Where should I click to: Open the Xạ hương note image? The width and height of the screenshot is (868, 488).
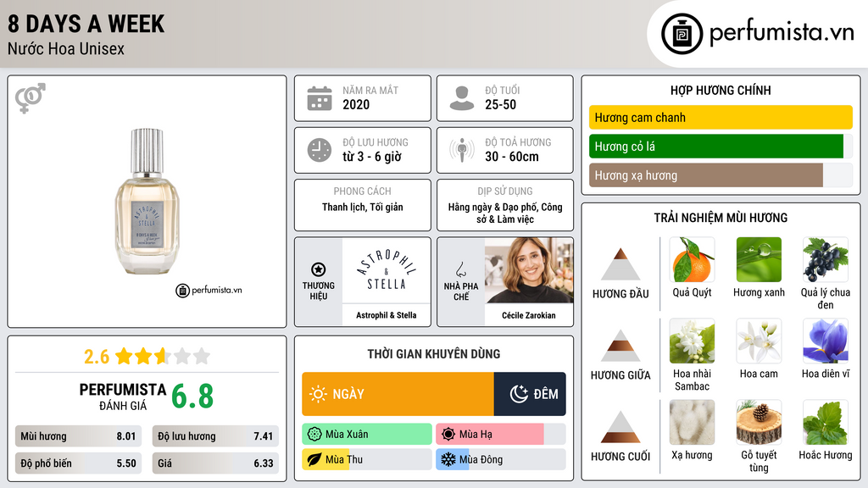point(692,422)
